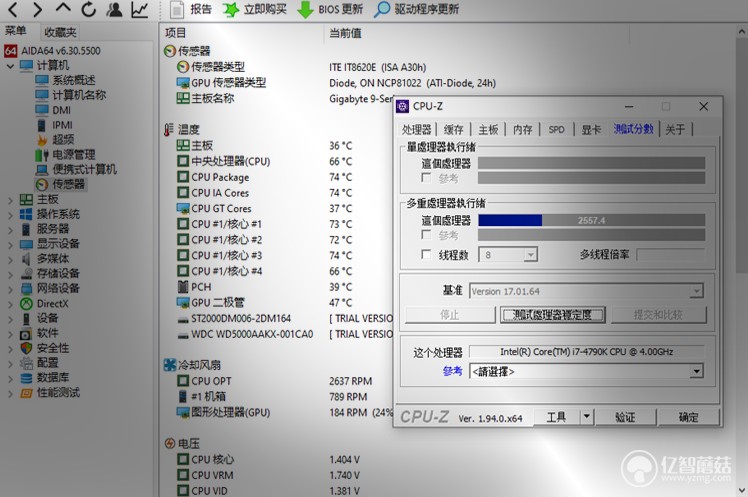748x497 pixels.
Task: Click BIOS 更新 in the toolbar
Action: tap(330, 9)
